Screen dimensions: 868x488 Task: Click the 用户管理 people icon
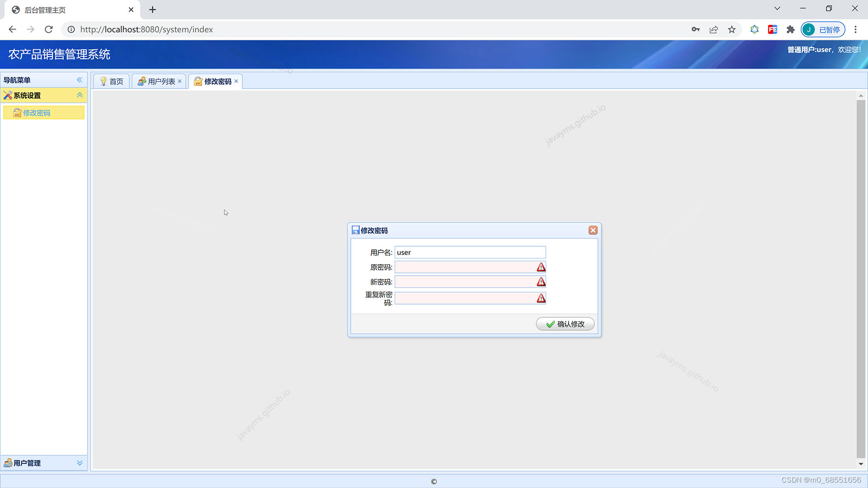pos(9,463)
